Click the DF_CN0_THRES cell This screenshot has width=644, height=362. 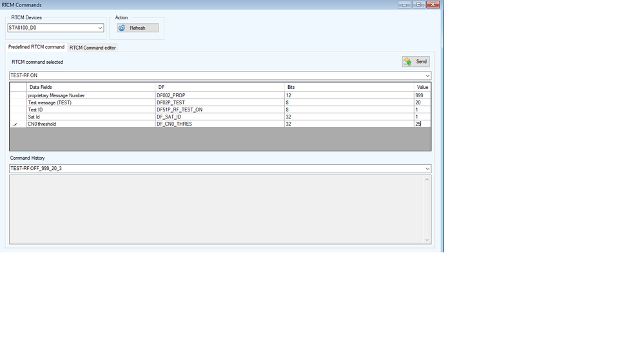point(220,124)
